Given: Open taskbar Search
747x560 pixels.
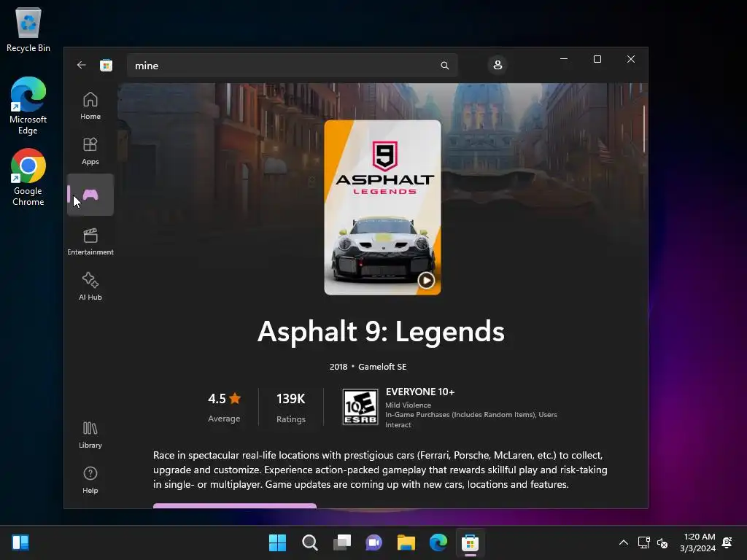Looking at the screenshot, I should point(309,542).
